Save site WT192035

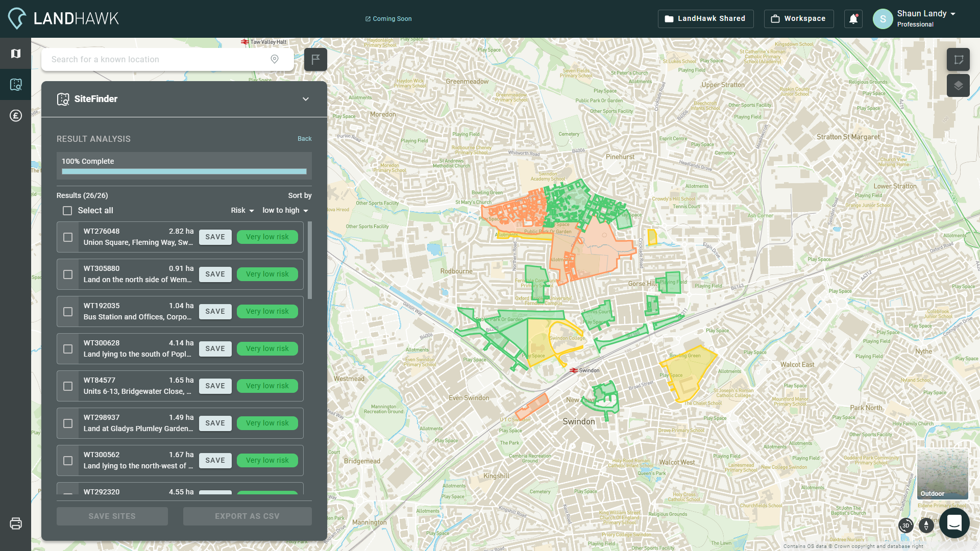pos(215,312)
